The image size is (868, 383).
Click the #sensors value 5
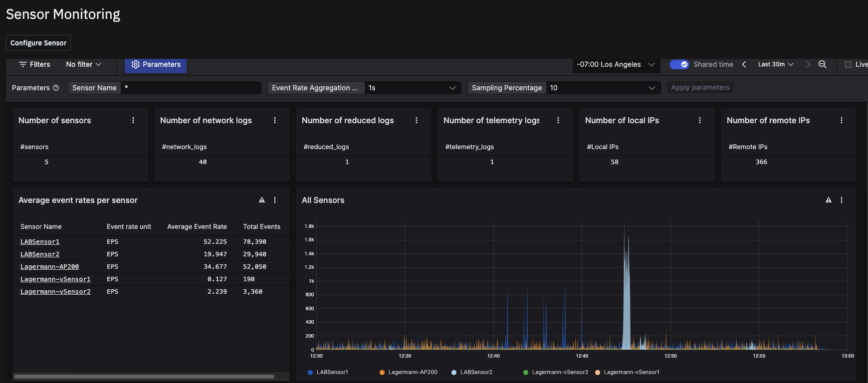click(46, 162)
